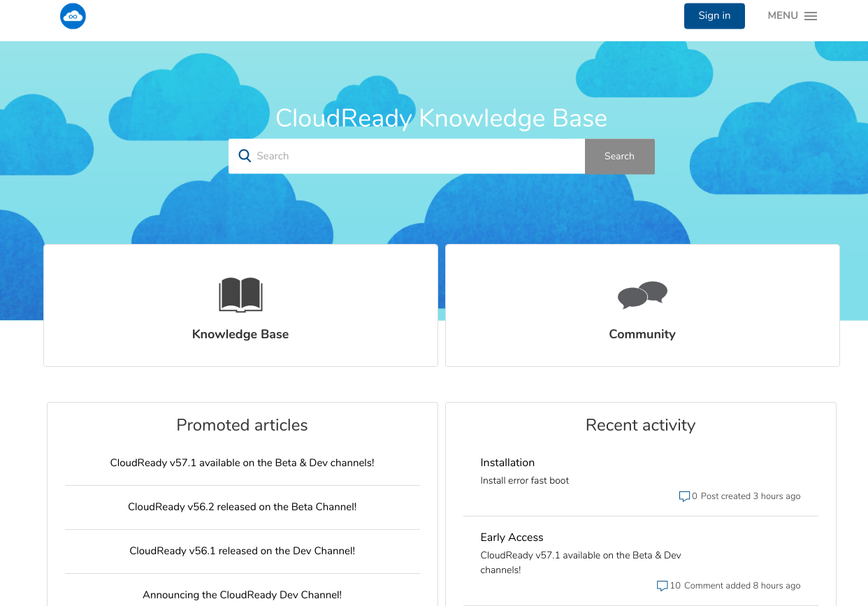Click the 'Promoted articles' heading

pyautogui.click(x=242, y=425)
